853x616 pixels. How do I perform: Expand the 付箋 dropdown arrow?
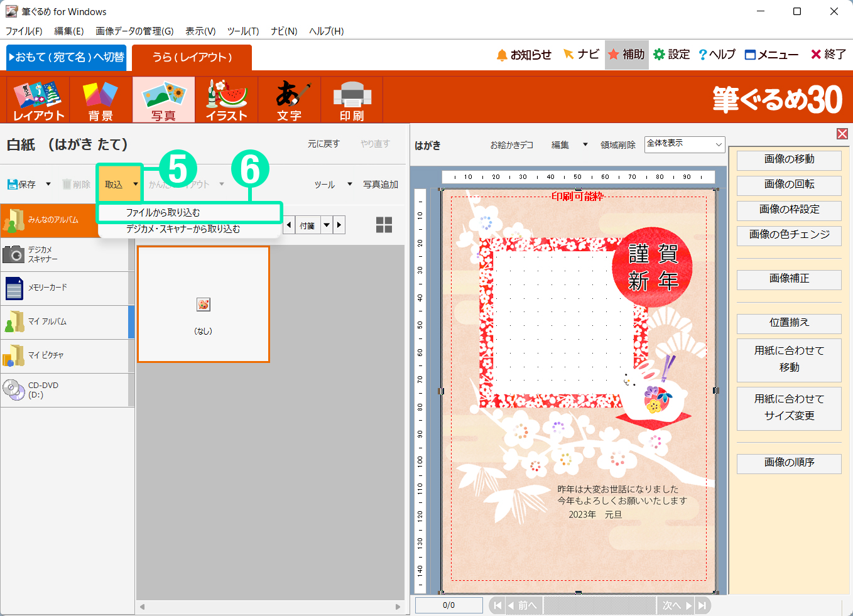coord(327,225)
